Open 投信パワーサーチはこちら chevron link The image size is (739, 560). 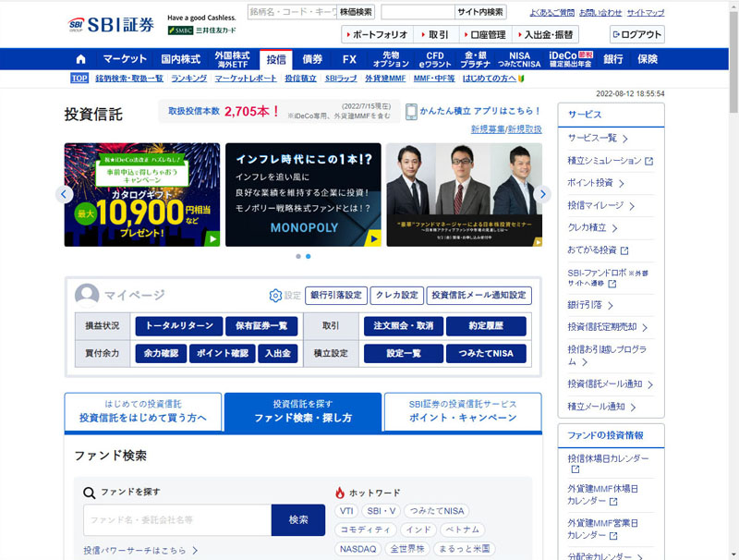[x=140, y=551]
